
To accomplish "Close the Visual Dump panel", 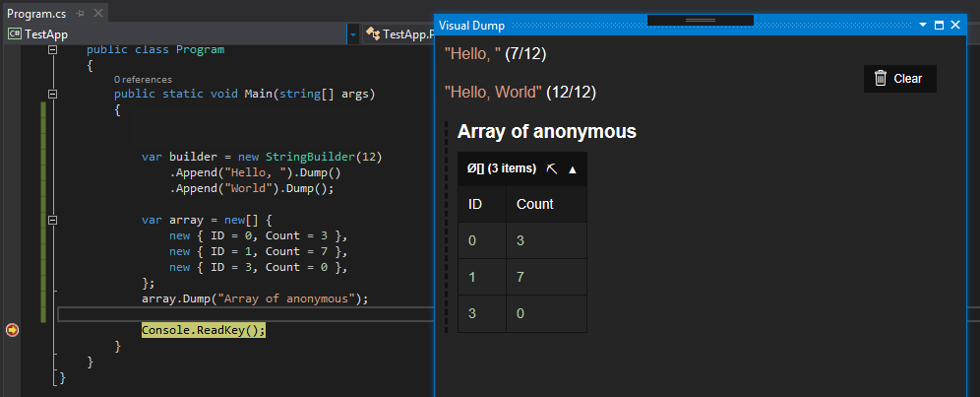I will (x=954, y=25).
